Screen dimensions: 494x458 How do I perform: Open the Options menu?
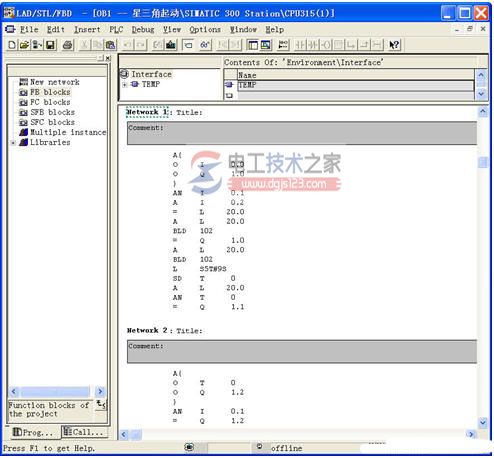tap(205, 30)
